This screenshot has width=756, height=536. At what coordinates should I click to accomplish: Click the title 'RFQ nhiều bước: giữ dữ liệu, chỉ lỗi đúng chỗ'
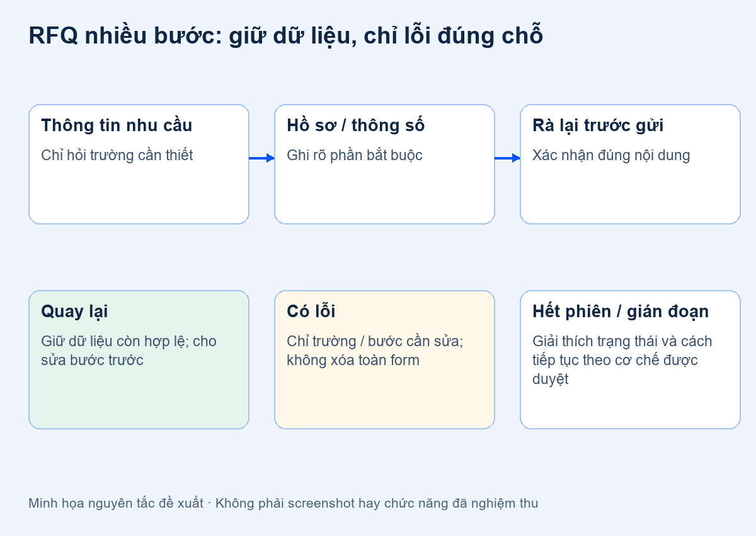coord(286,36)
